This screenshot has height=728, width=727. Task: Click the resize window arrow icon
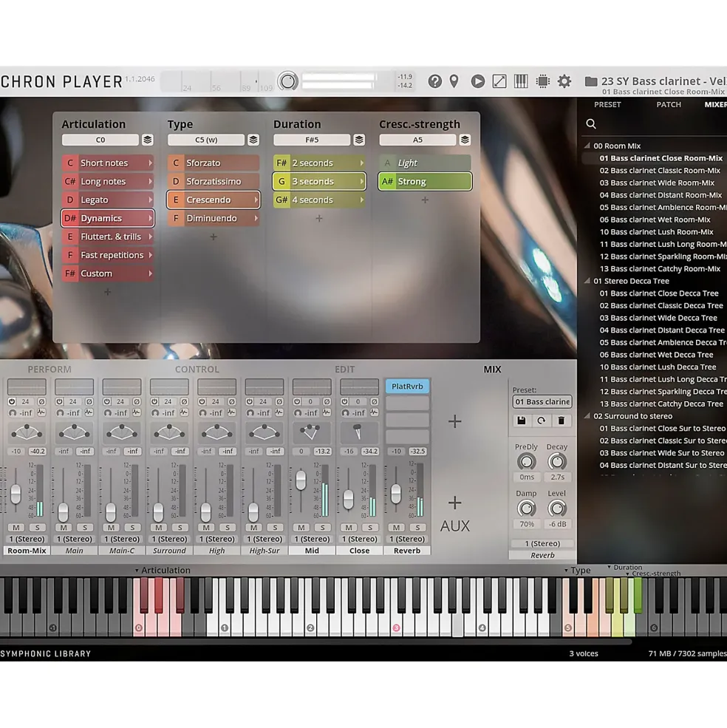(x=499, y=82)
